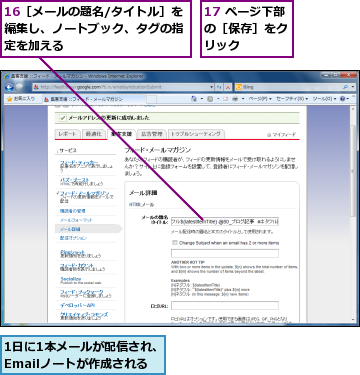Click the Refresh icon beside address bar
This screenshot has width=360, height=375.
[x=219, y=87]
